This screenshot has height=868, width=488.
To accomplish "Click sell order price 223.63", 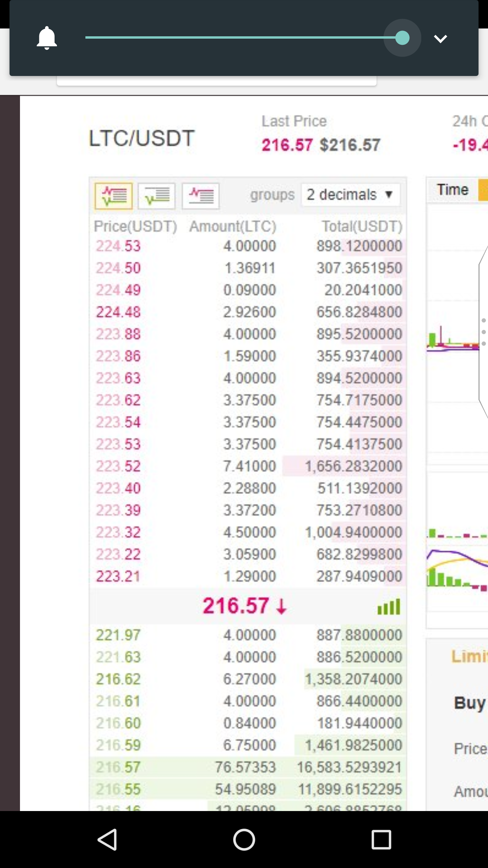I will point(118,378).
